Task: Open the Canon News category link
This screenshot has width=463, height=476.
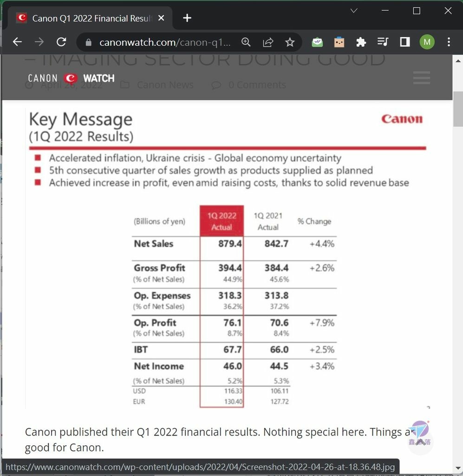Action: tap(165, 85)
